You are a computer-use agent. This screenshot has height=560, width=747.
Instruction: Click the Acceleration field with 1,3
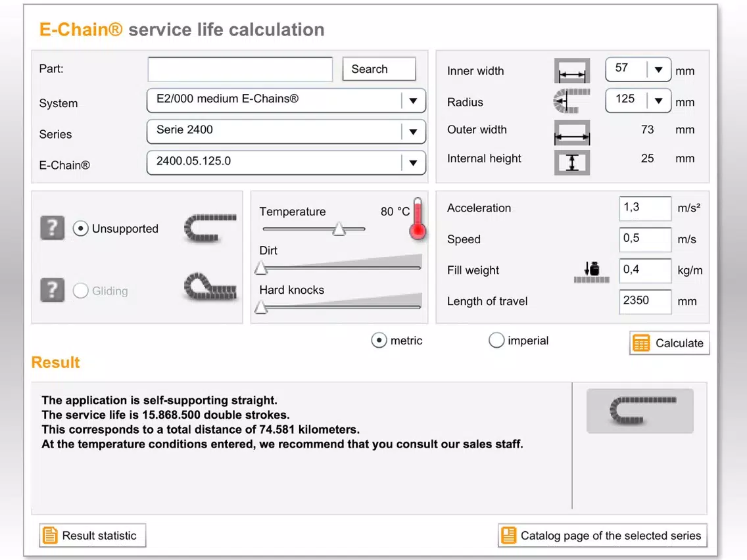[x=645, y=208]
